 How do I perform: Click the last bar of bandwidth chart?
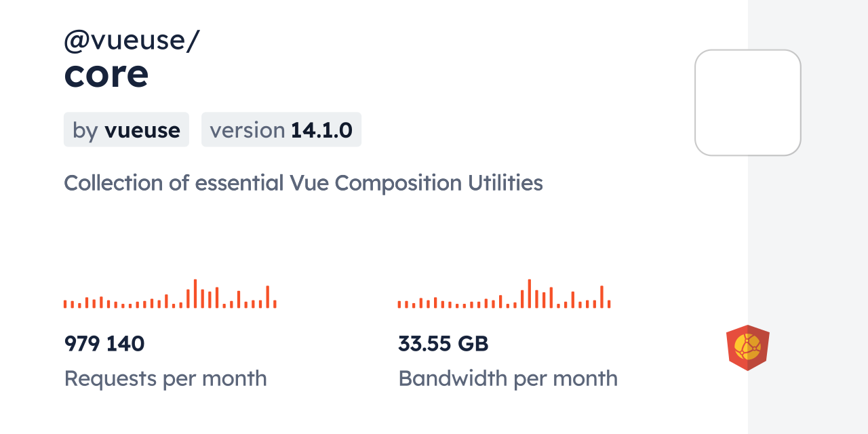609,304
